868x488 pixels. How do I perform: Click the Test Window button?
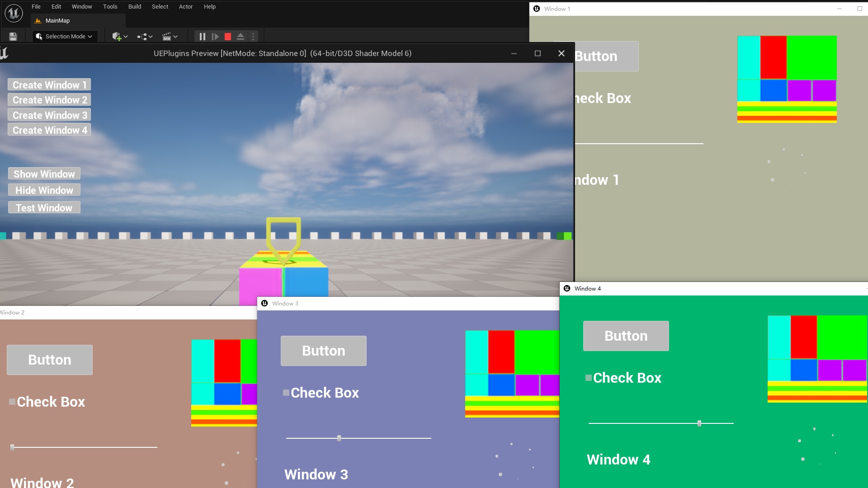click(x=43, y=207)
